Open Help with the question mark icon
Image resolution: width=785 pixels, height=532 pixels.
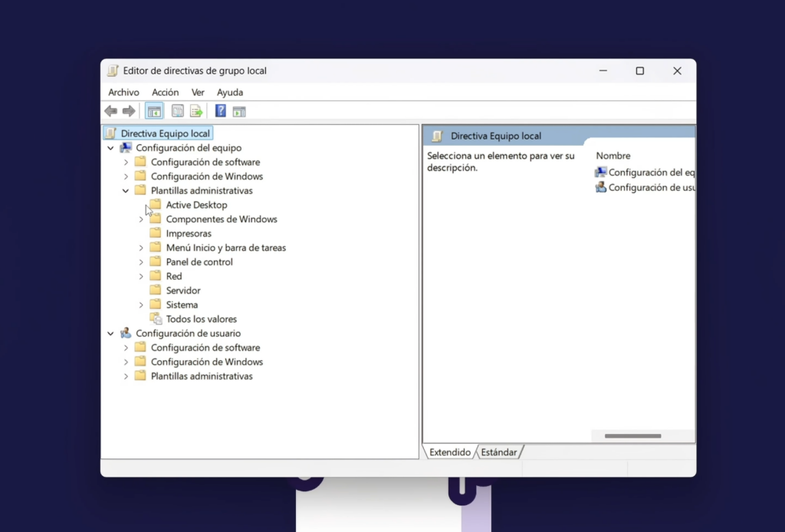220,110
